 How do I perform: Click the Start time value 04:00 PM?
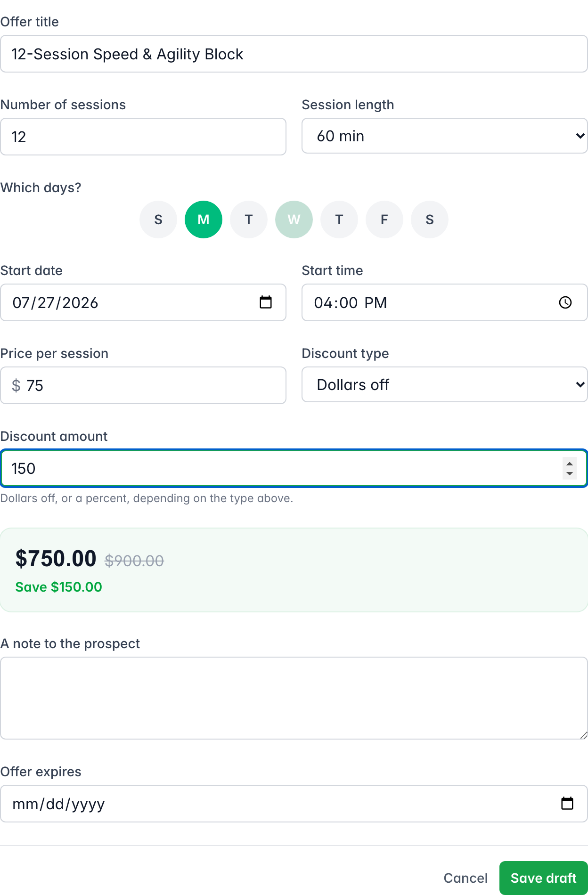tap(351, 302)
